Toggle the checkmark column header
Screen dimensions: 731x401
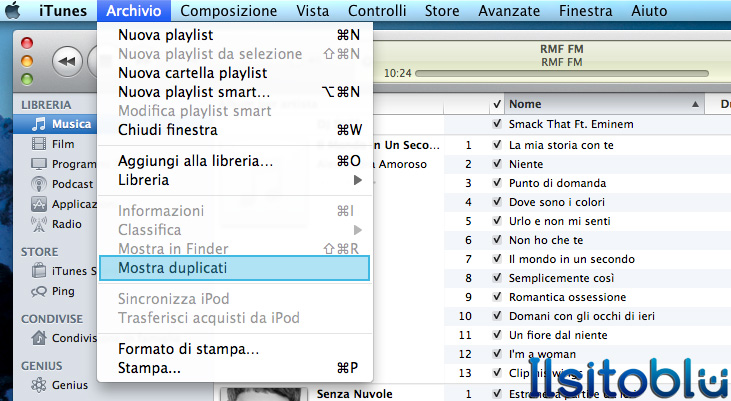pyautogui.click(x=497, y=104)
